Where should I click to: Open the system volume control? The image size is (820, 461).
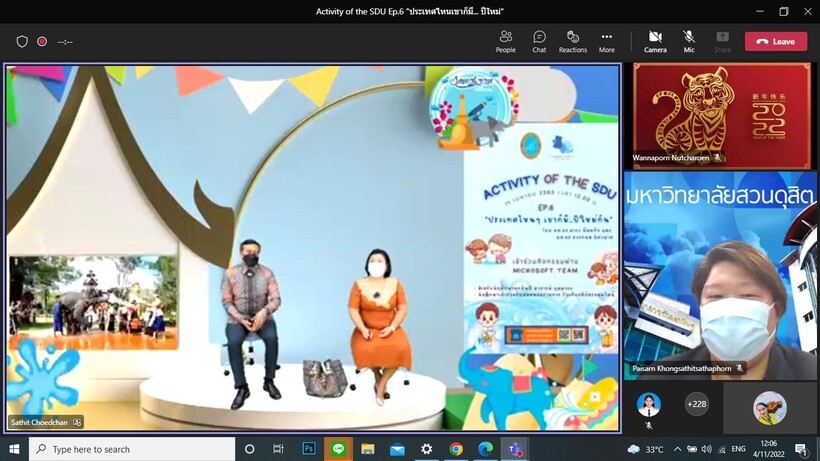707,450
